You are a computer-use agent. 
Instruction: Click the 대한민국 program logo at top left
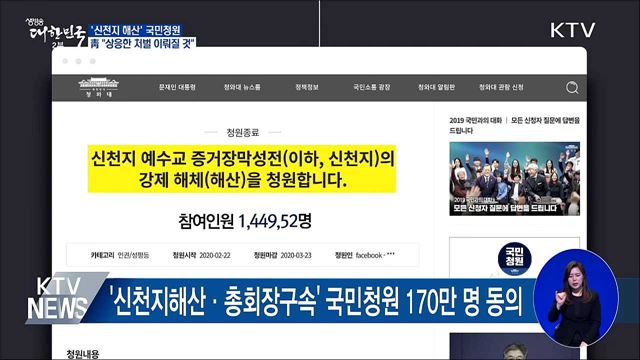tap(55, 33)
